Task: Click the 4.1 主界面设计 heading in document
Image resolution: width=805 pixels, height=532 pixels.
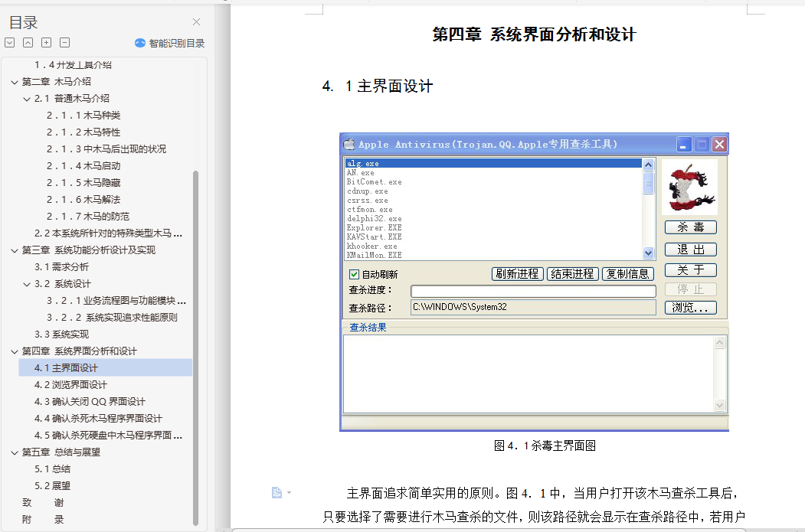Action: pos(378,86)
